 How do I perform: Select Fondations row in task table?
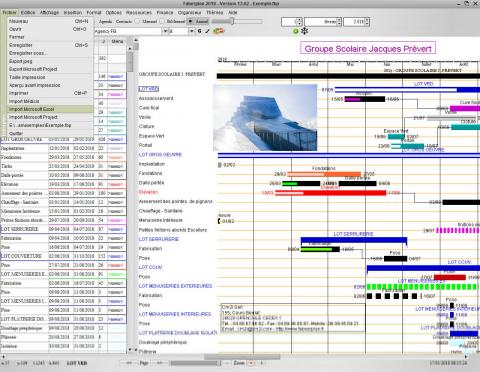(63, 157)
